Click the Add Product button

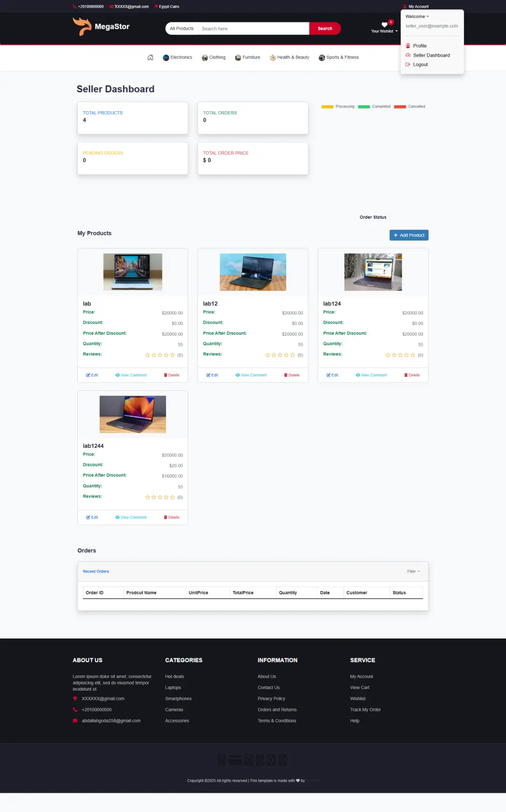[x=409, y=235]
